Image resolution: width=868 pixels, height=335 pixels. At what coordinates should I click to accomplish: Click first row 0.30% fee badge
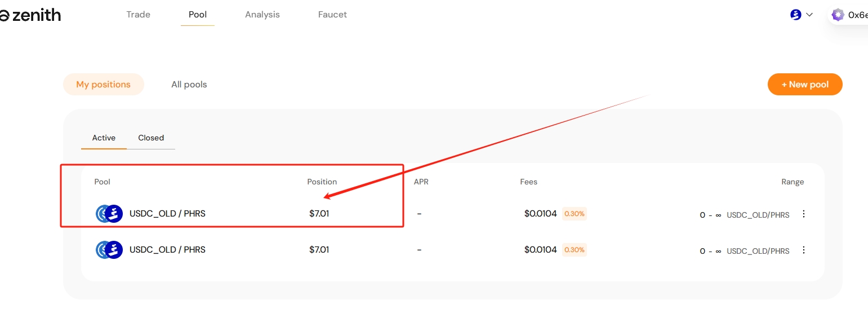pos(575,214)
